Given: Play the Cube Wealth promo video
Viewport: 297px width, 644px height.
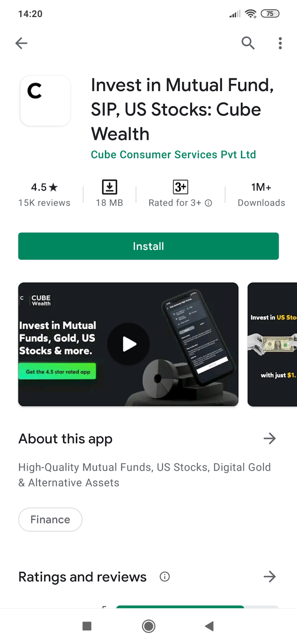Looking at the screenshot, I should click(128, 344).
